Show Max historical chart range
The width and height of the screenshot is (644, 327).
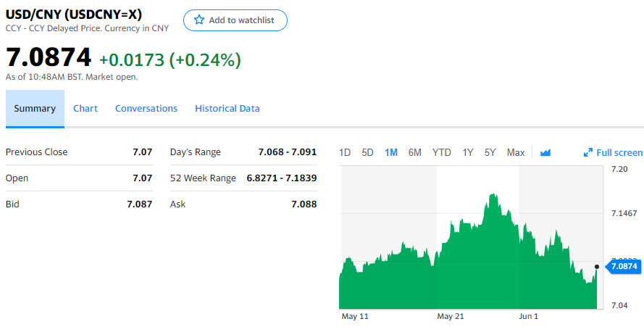click(x=516, y=152)
